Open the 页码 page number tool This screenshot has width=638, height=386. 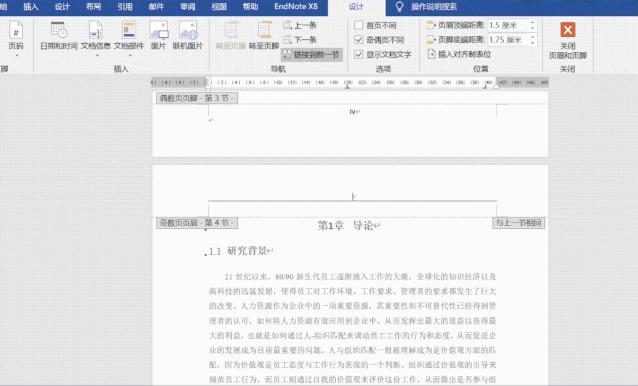click(16, 35)
